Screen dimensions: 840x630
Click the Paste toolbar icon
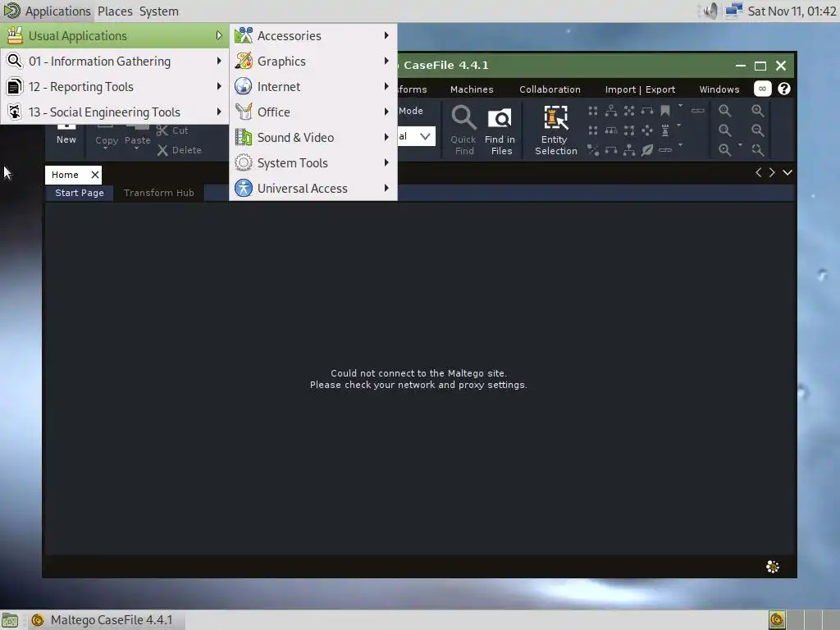pyautogui.click(x=137, y=127)
